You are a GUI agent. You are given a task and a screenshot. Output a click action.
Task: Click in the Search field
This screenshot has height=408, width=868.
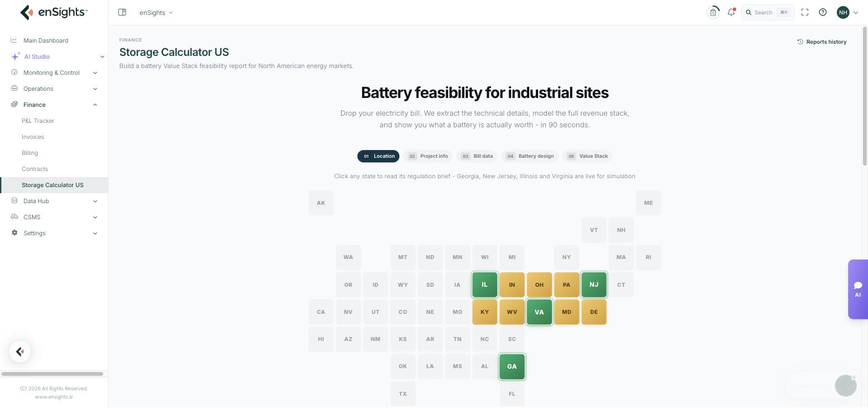pyautogui.click(x=768, y=12)
